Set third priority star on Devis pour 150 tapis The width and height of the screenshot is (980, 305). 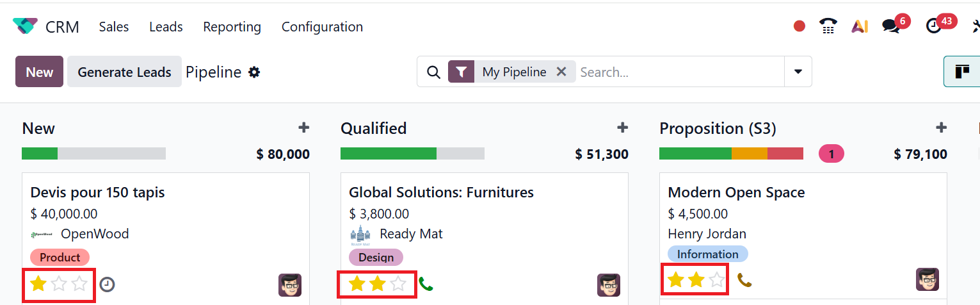pyautogui.click(x=79, y=284)
